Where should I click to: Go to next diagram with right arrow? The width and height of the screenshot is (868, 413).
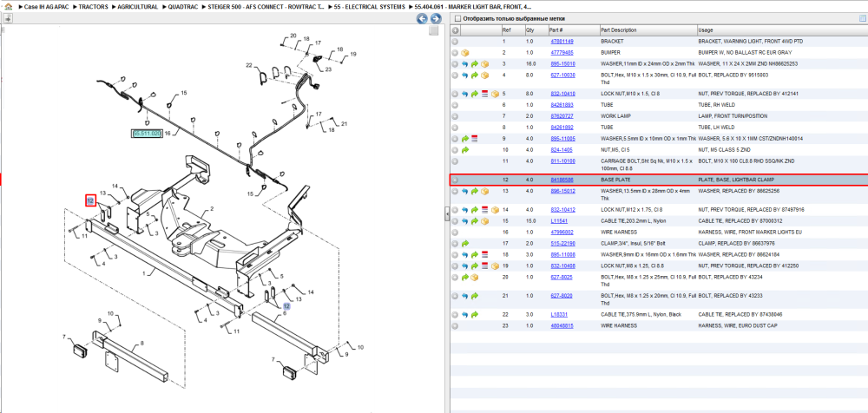436,19
